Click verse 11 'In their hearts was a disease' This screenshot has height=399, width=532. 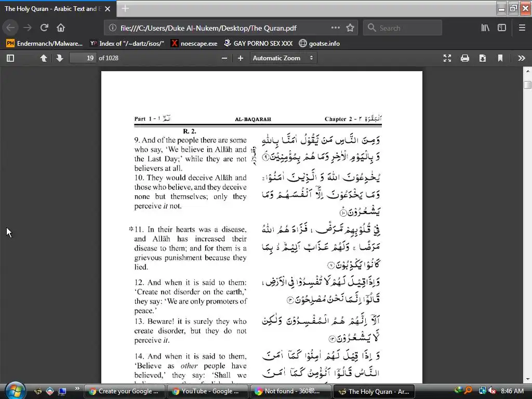pyautogui.click(x=197, y=230)
